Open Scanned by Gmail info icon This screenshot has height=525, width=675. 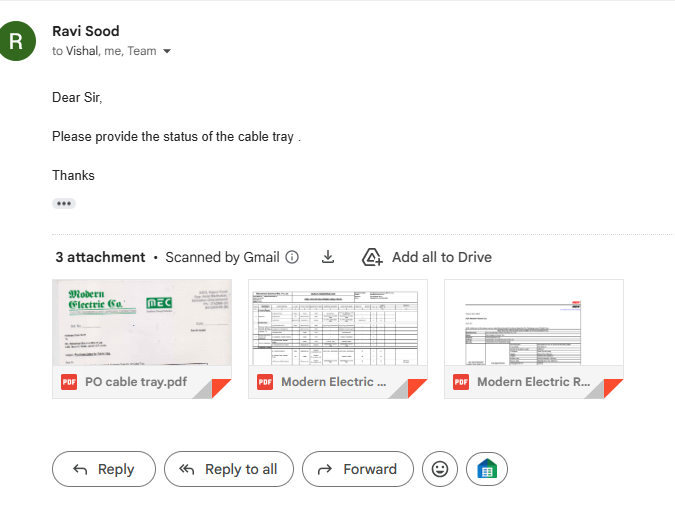point(292,257)
